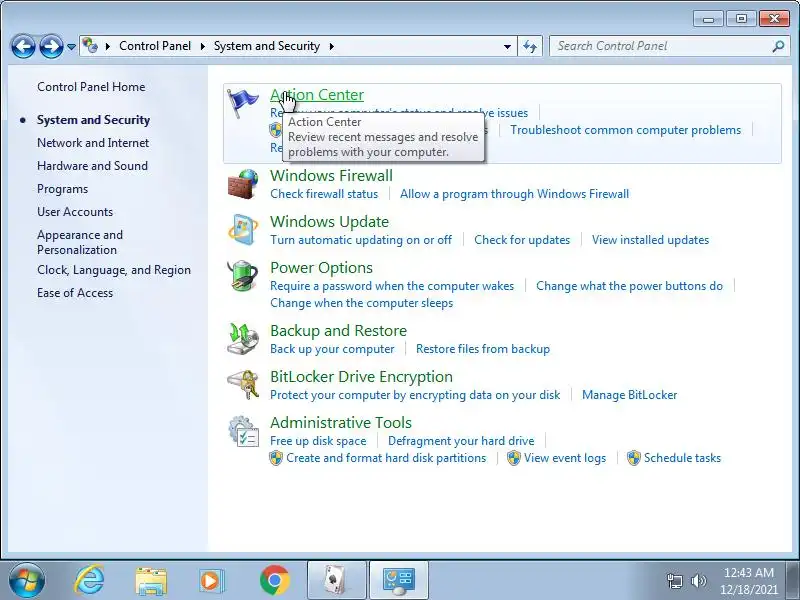Click the Control Panel icon in address bar
800x600 pixels.
[90, 46]
